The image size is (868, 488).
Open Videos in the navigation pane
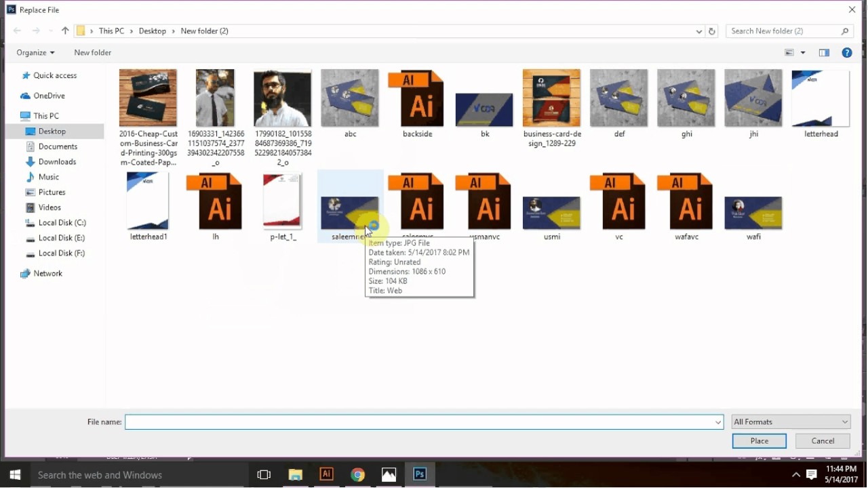(x=43, y=207)
